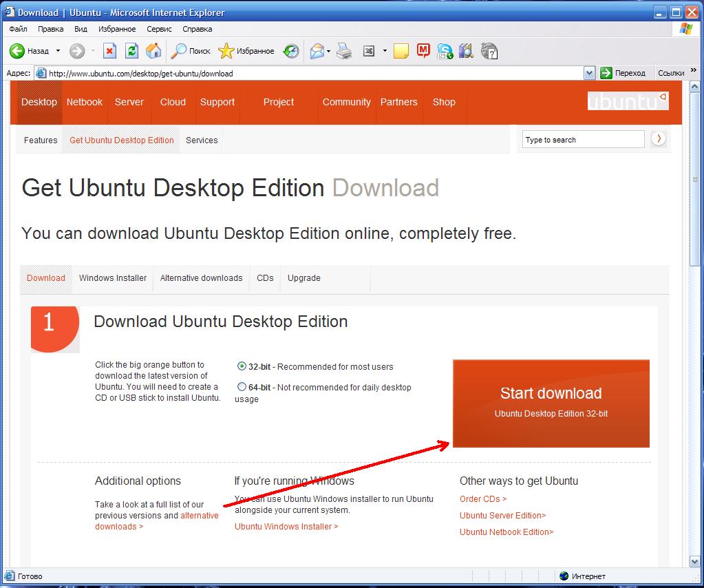Screen dimensions: 704x588
Task: Switch to the Windows Installer tab
Action: tap(113, 278)
